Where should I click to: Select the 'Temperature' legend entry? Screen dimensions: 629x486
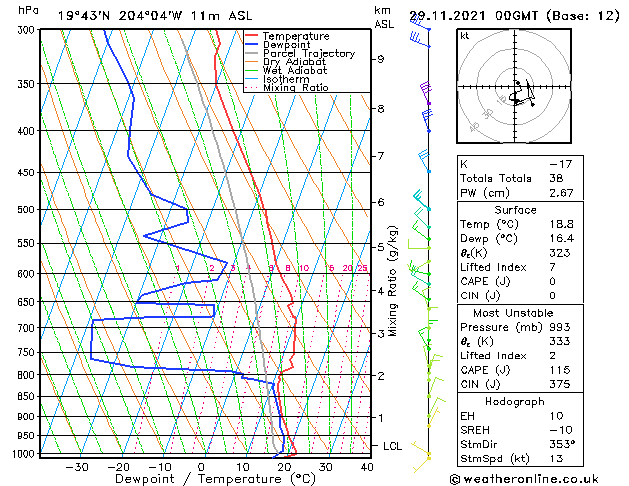[296, 36]
